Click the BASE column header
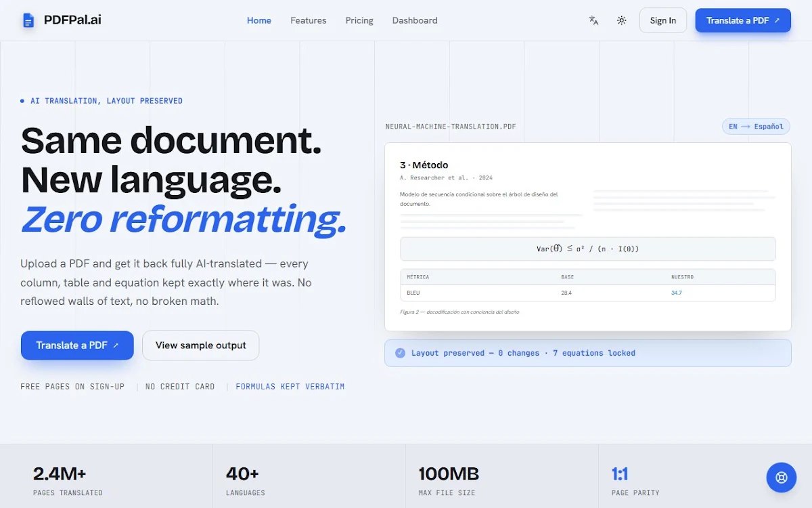Screen dimensions: 812x508 point(568,277)
